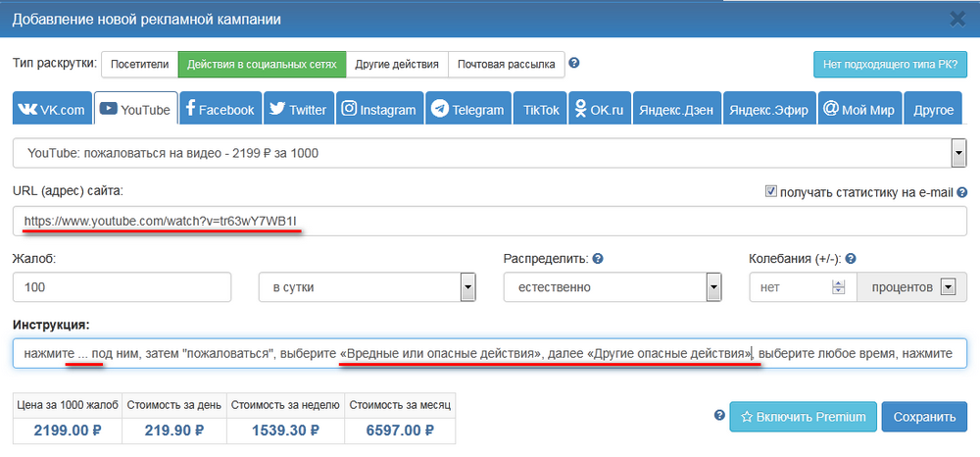This screenshot has height=457, width=980.
Task: Open the Instagram tab
Action: click(378, 110)
